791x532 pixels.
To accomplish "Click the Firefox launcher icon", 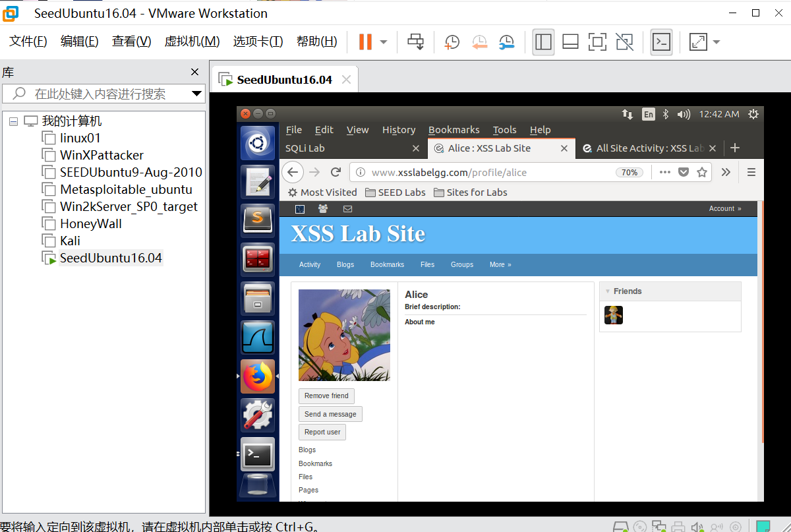I will coord(257,376).
